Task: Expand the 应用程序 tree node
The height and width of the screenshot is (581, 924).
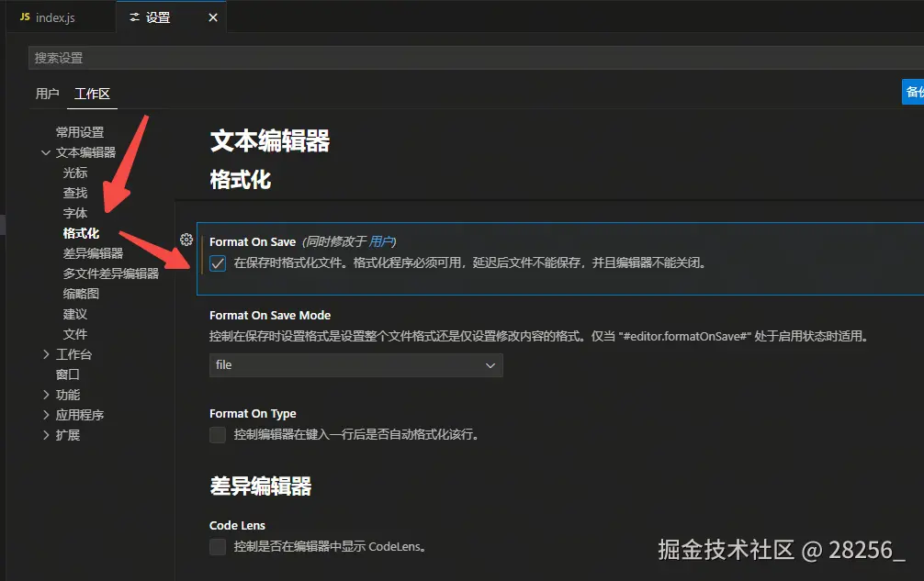Action: pyautogui.click(x=46, y=415)
